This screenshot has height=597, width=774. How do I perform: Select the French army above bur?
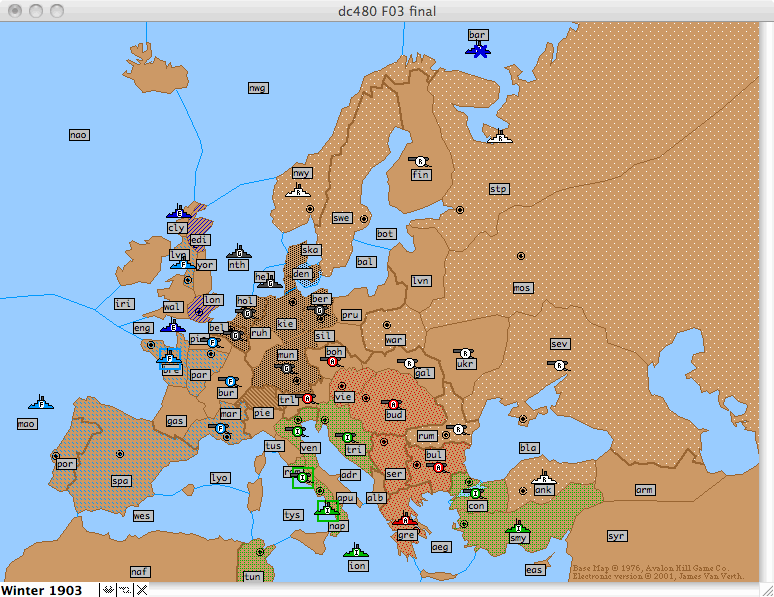[230, 381]
